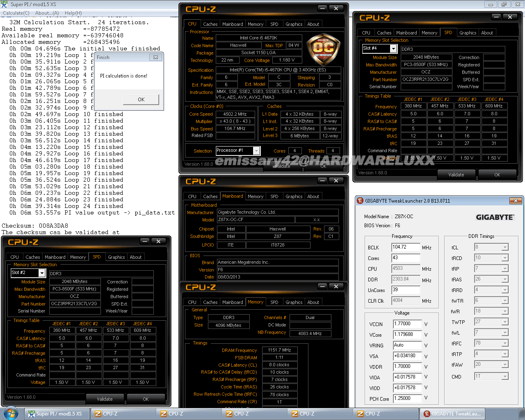Click the BIOS date field 08/03/2013 in CPU-Z
The width and height of the screenshot is (525, 420).
pyautogui.click(x=278, y=277)
